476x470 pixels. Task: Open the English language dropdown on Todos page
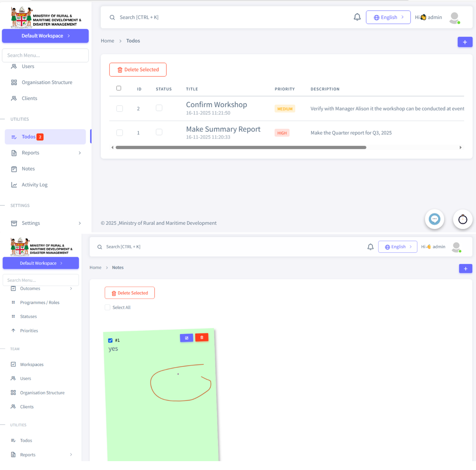tap(388, 17)
